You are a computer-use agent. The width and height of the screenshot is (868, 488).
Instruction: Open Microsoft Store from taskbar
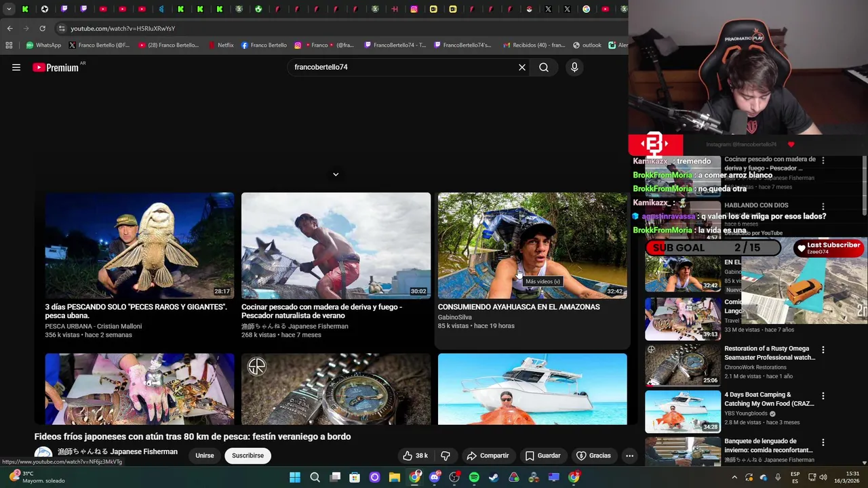point(355,477)
